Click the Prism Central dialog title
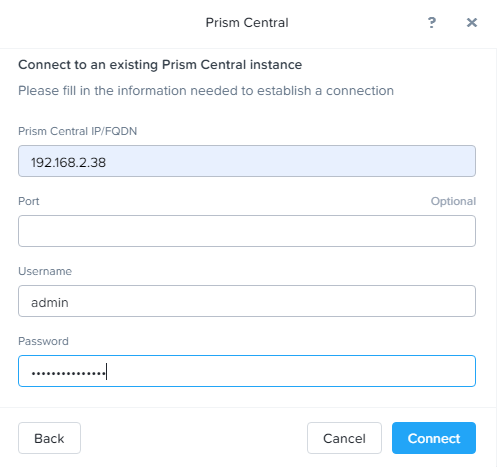Image resolution: width=497 pixels, height=467 pixels. point(247,23)
